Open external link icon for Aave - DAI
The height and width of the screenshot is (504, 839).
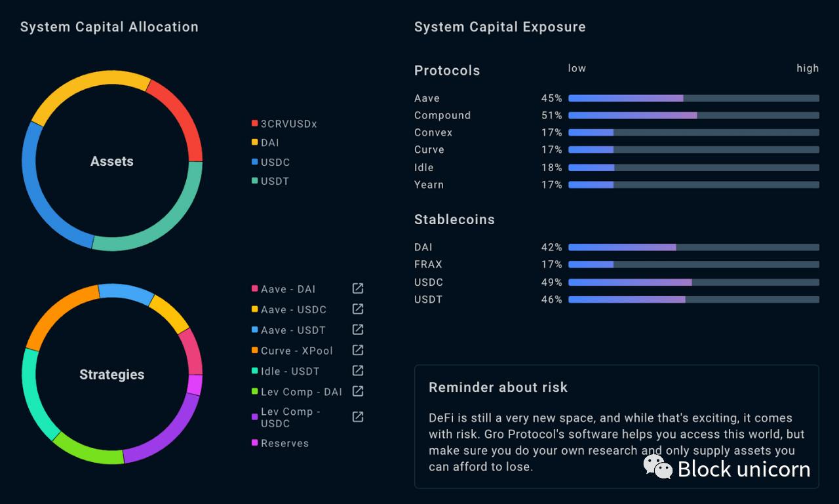(x=358, y=288)
